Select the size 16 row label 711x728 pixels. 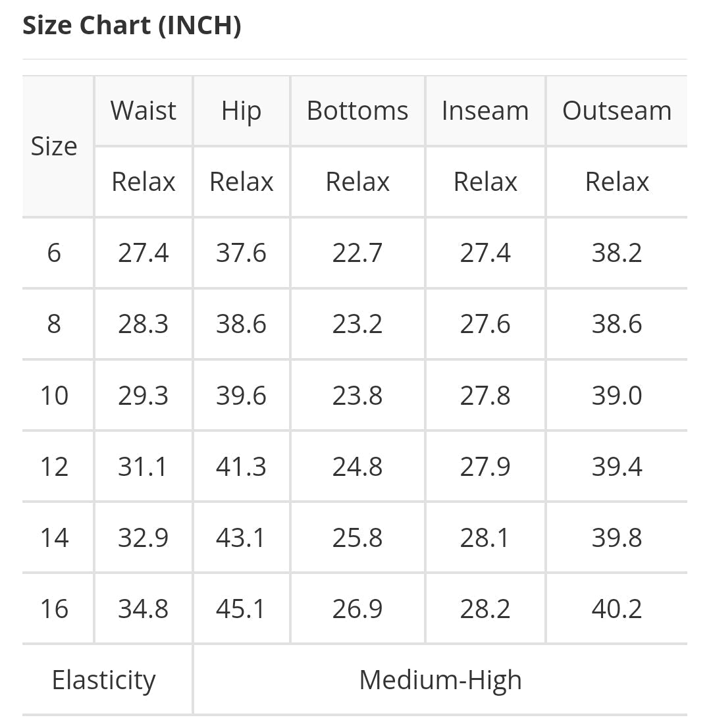click(x=54, y=609)
